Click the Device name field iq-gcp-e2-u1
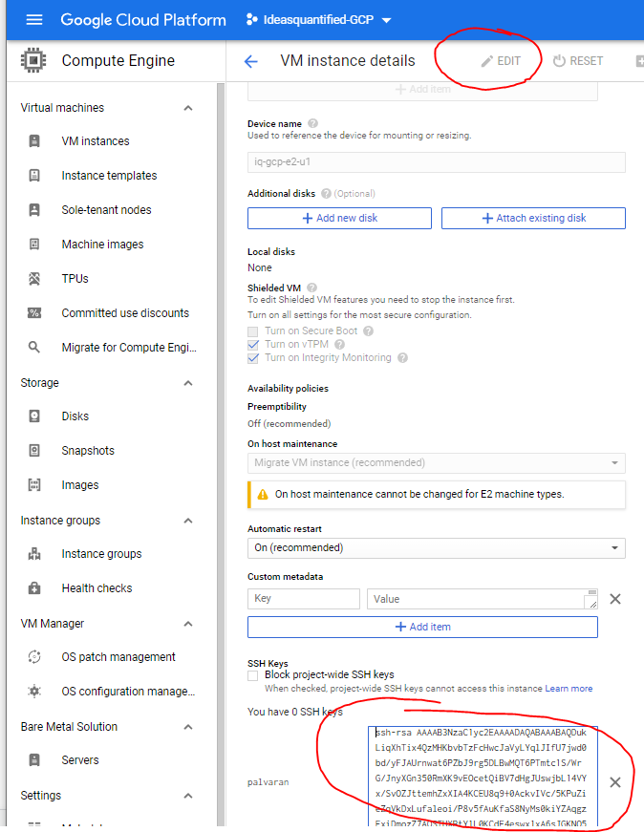The image size is (644, 832). point(436,161)
